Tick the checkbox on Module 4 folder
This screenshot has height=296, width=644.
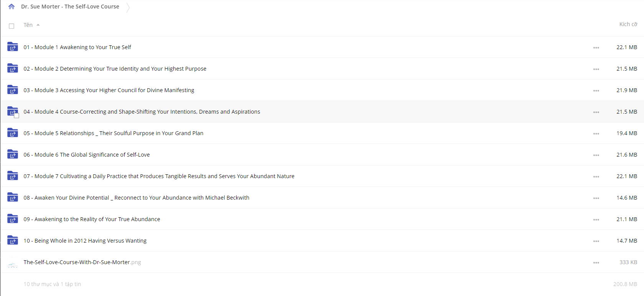16,116
